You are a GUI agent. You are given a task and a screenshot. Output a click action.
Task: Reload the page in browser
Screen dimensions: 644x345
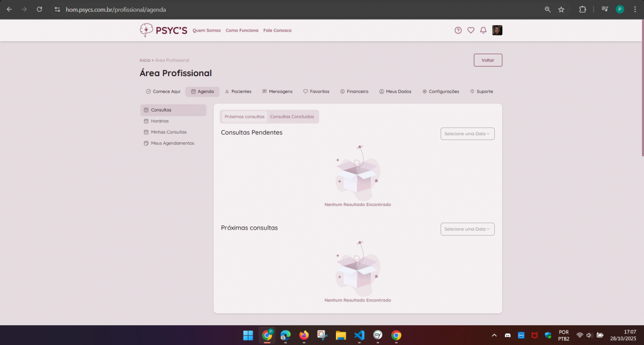point(39,10)
